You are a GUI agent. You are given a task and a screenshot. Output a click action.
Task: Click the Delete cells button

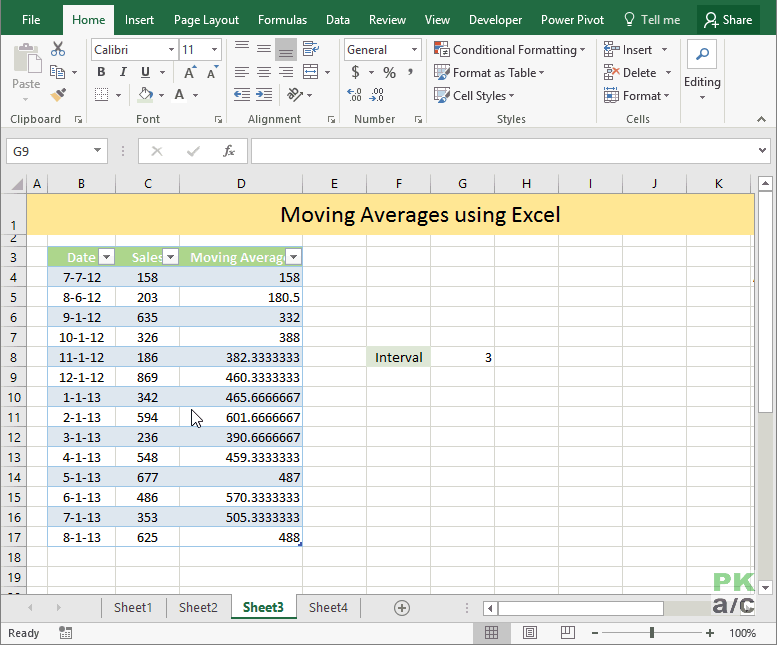pyautogui.click(x=630, y=73)
